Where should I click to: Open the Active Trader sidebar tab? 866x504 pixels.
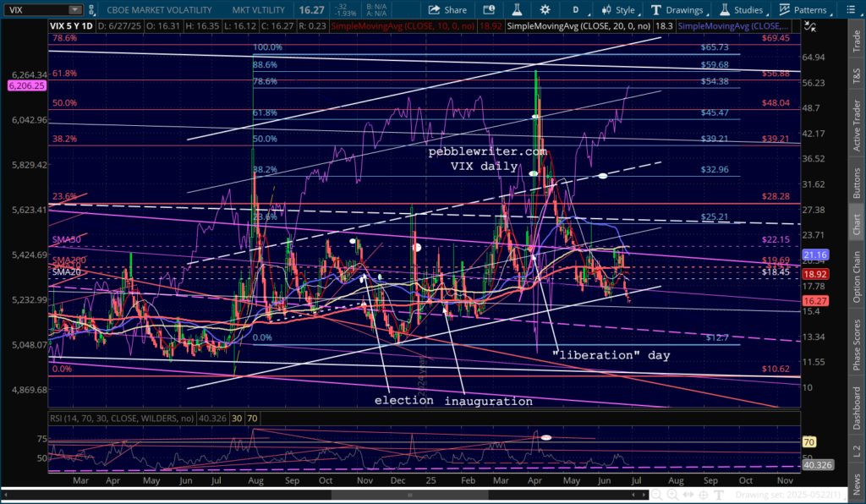pos(857,125)
